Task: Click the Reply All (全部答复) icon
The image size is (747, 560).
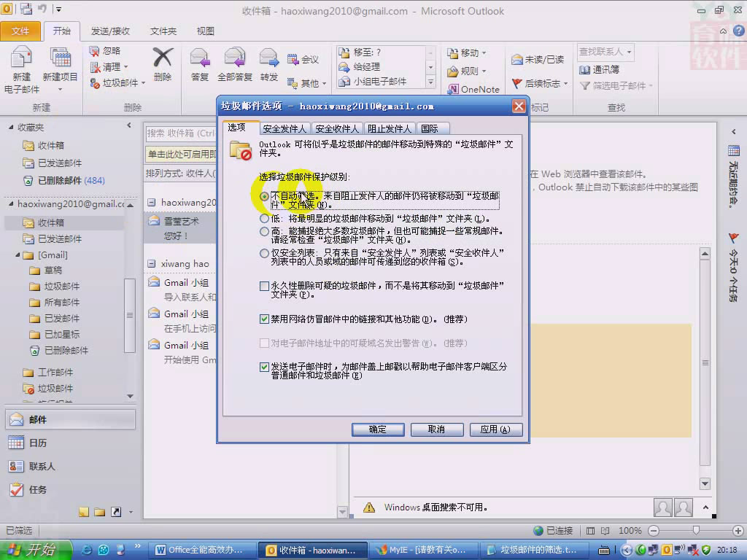Action: [x=234, y=58]
